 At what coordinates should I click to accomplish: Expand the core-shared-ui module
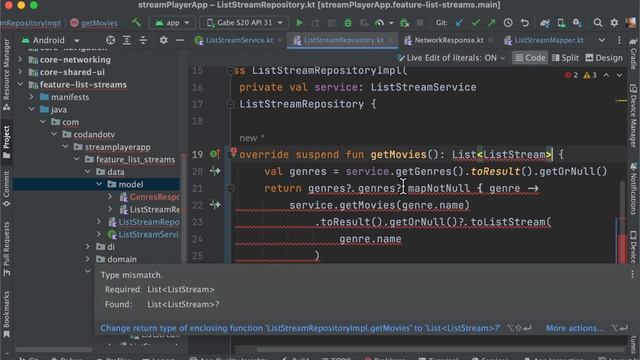[20, 72]
